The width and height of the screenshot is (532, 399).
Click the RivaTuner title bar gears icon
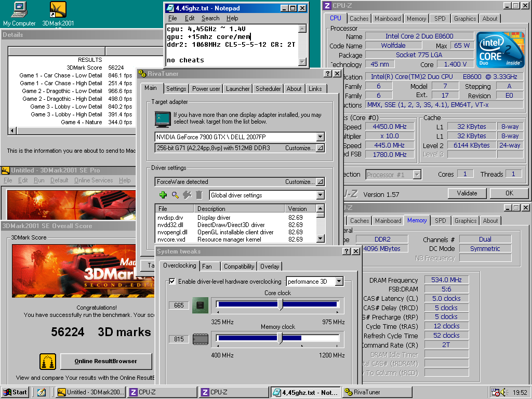tap(142, 74)
